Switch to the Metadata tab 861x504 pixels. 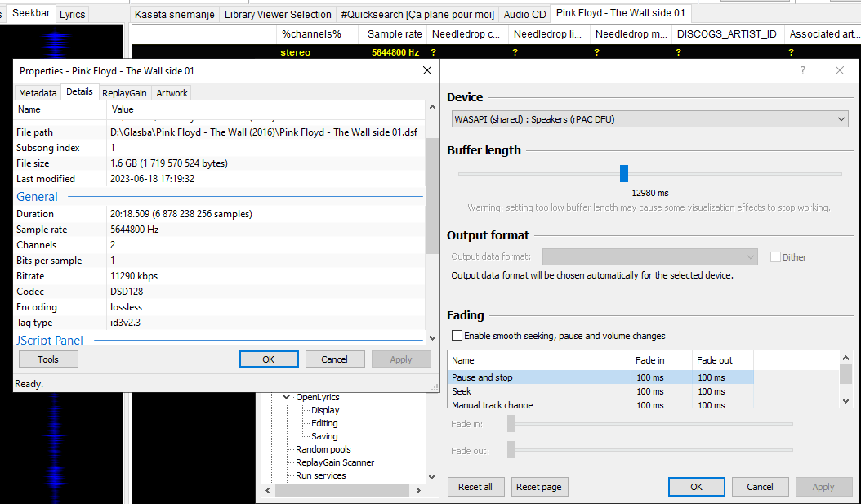(x=38, y=93)
